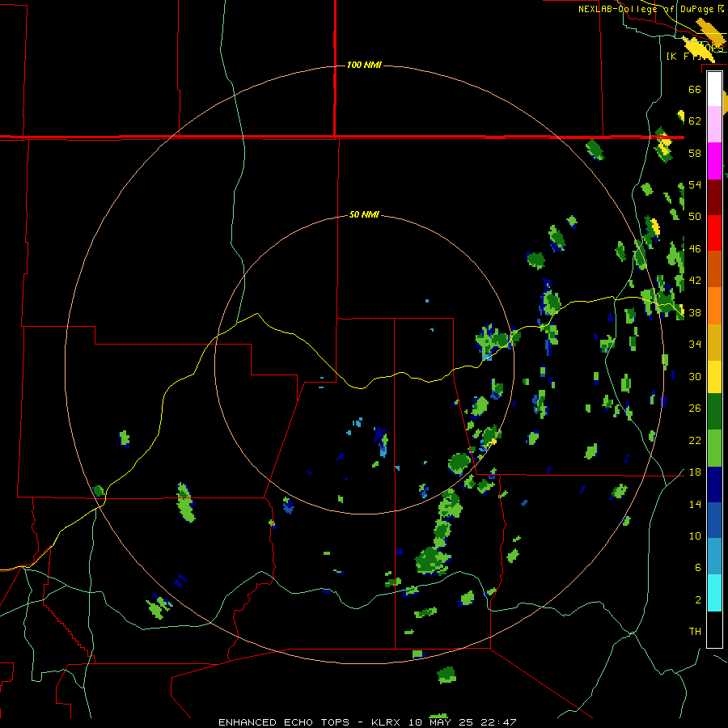
Task: Click the 22:47 timestamp in the caption
Action: (498, 722)
